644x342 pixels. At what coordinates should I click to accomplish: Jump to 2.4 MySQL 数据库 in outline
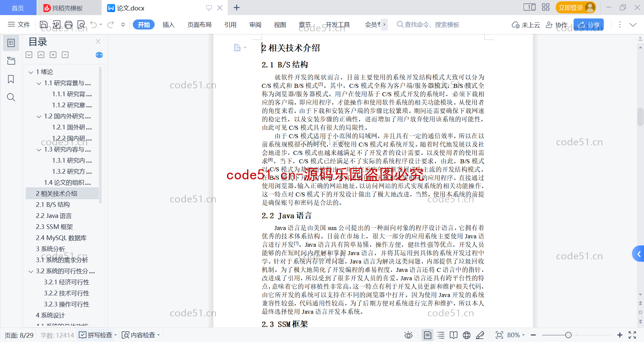coord(61,238)
